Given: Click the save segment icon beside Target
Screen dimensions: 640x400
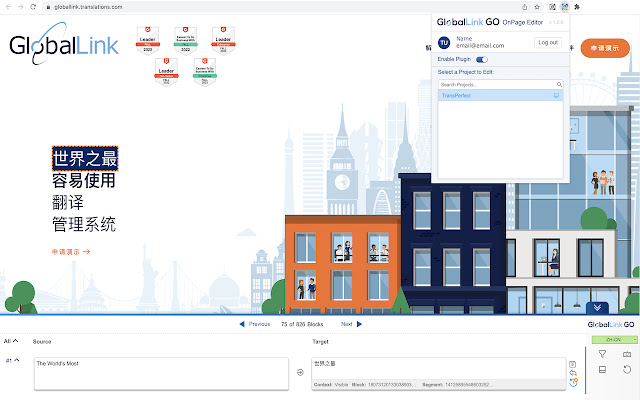Looking at the screenshot, I should pyautogui.click(x=573, y=364).
